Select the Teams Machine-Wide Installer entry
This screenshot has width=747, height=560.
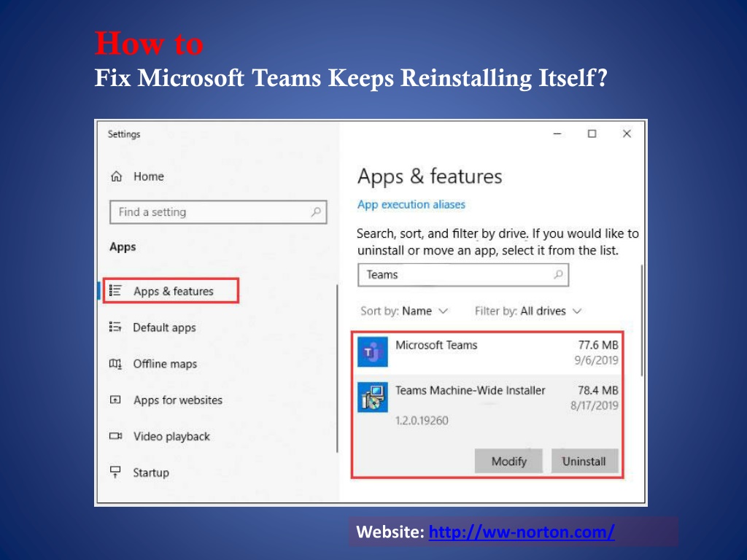pyautogui.click(x=487, y=425)
